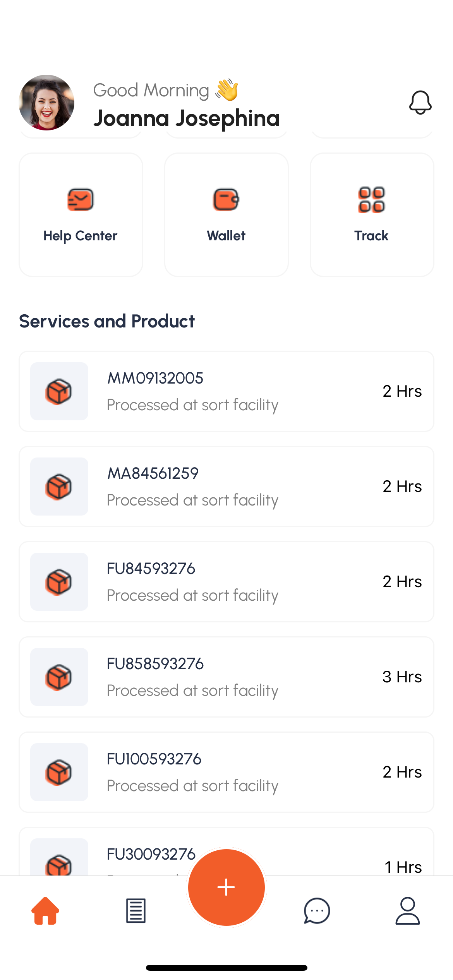Go to the profile tab
453x980 pixels.
[x=407, y=911]
